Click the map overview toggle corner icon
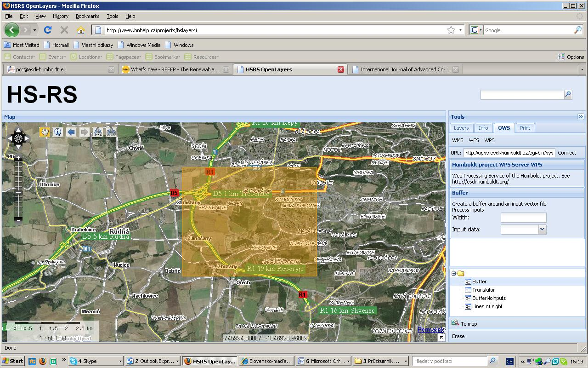This screenshot has height=368, width=588. click(x=441, y=337)
